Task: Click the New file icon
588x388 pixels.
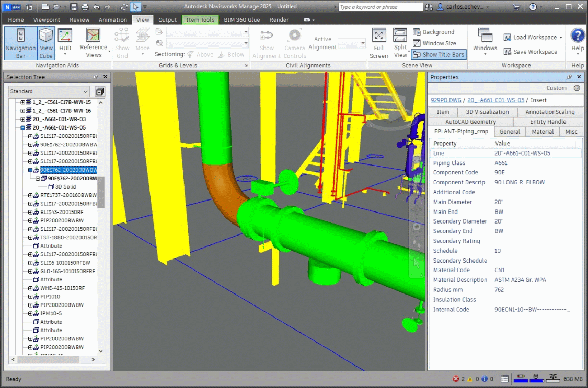Action: (45, 7)
